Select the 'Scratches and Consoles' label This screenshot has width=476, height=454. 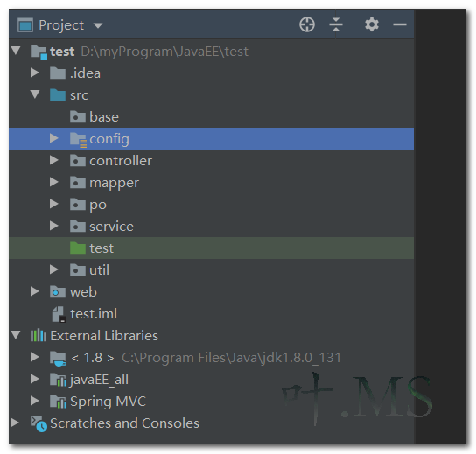click(124, 423)
